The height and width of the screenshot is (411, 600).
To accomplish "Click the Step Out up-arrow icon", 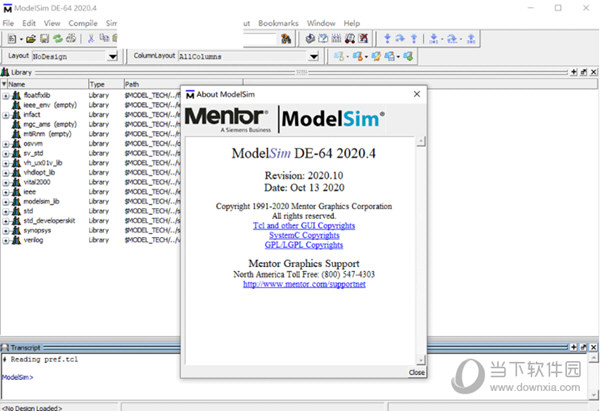I will coord(414,38).
